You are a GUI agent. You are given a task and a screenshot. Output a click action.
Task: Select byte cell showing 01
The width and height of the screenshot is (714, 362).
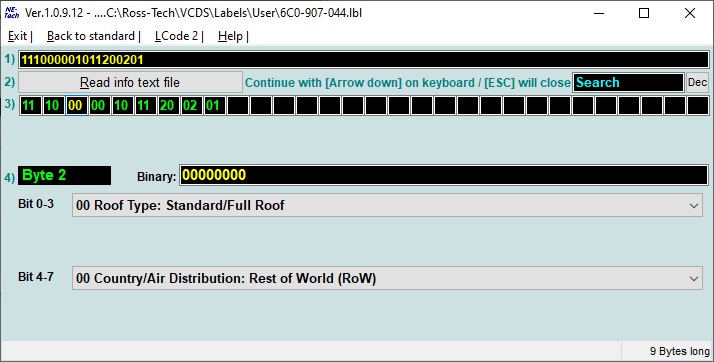pyautogui.click(x=214, y=106)
